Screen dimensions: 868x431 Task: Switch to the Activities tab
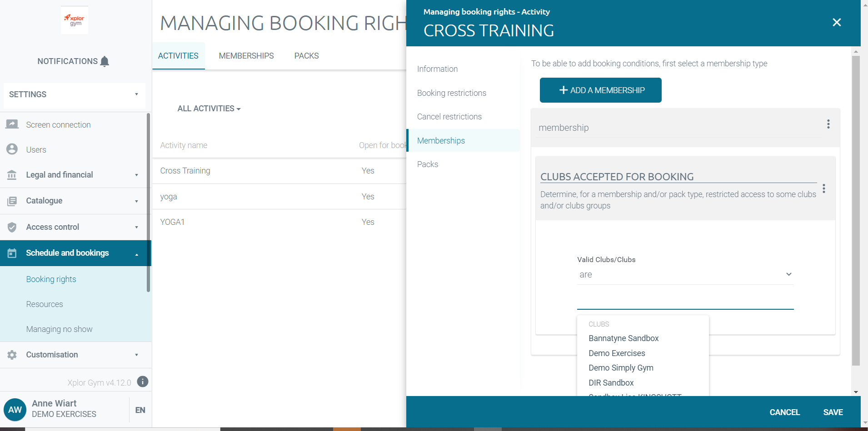click(x=178, y=56)
